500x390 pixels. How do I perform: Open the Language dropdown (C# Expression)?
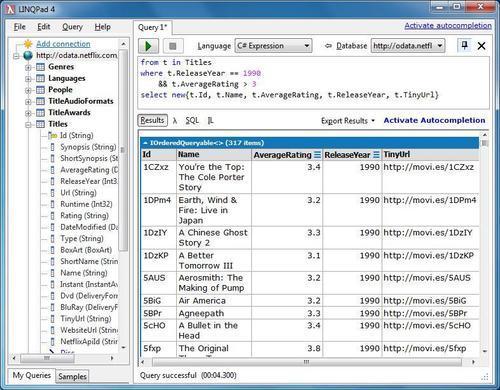pyautogui.click(x=273, y=46)
